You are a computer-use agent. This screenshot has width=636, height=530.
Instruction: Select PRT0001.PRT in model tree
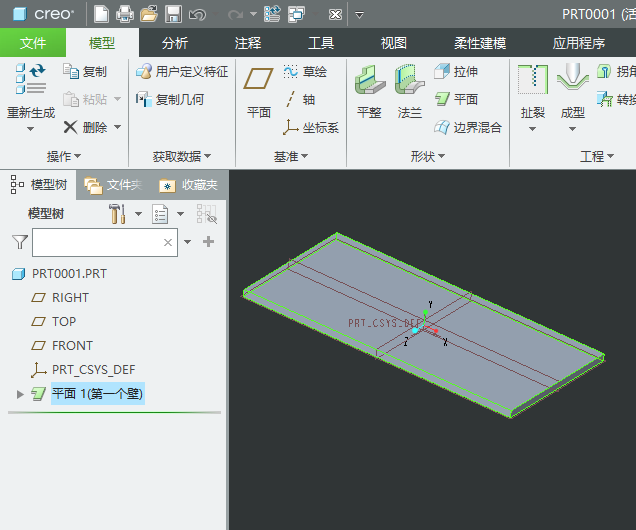(x=60, y=274)
